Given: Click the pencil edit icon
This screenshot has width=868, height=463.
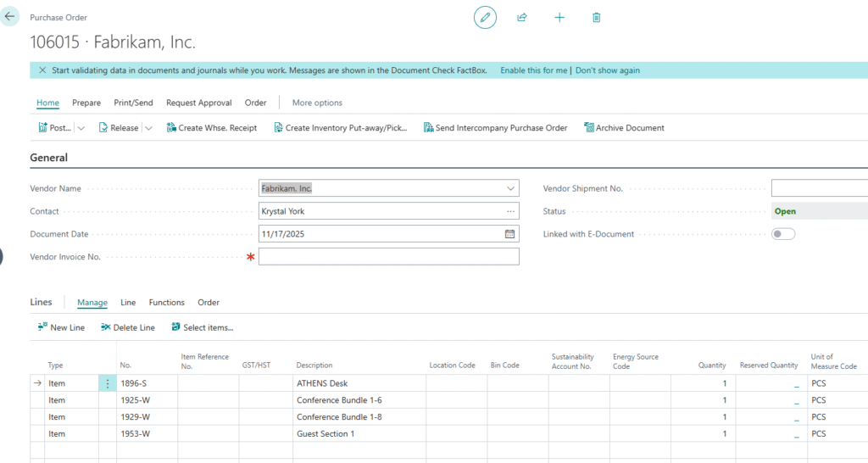Looking at the screenshot, I should [x=485, y=17].
